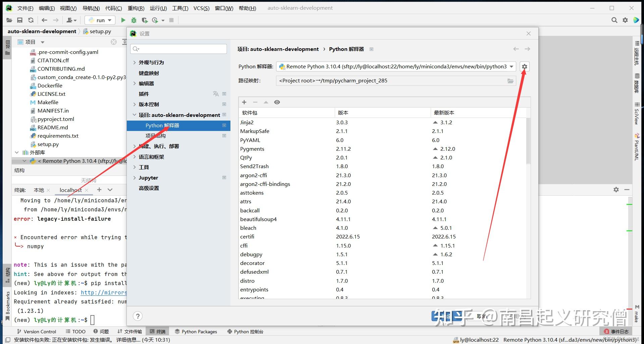Save all files with the disk icon
This screenshot has height=344, width=644.
(20, 20)
